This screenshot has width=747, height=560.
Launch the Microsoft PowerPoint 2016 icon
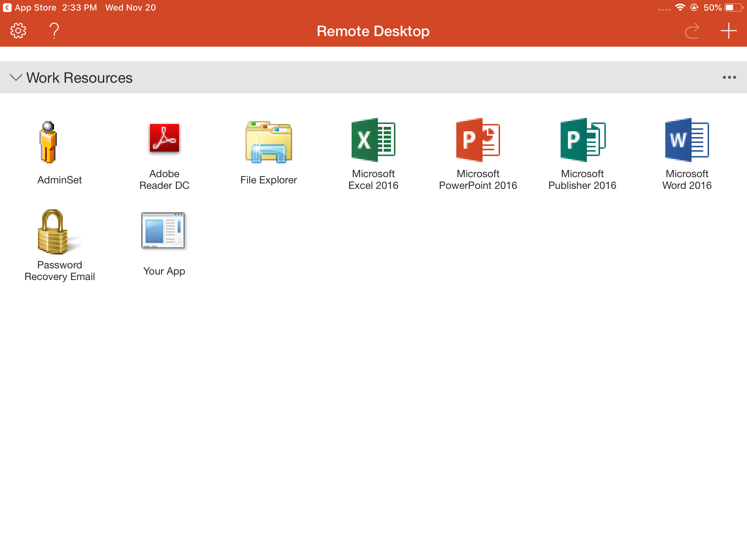click(x=478, y=140)
